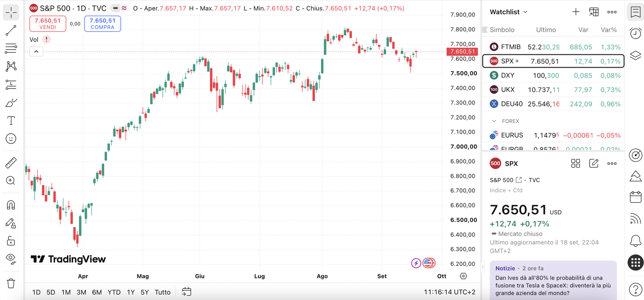The image size is (644, 300).
Task: Open SPX details grid view icon
Action: point(576,163)
